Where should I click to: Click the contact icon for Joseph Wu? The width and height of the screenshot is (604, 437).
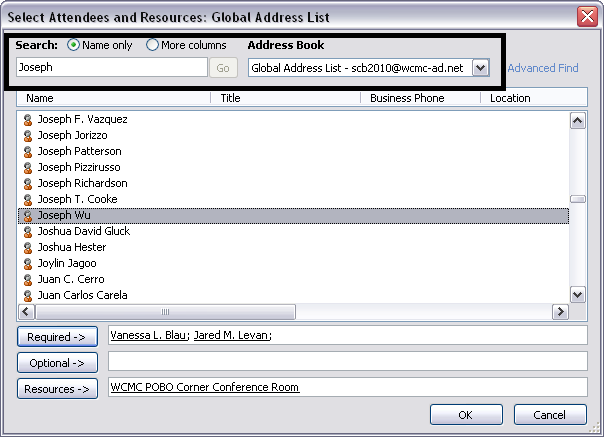[28, 215]
